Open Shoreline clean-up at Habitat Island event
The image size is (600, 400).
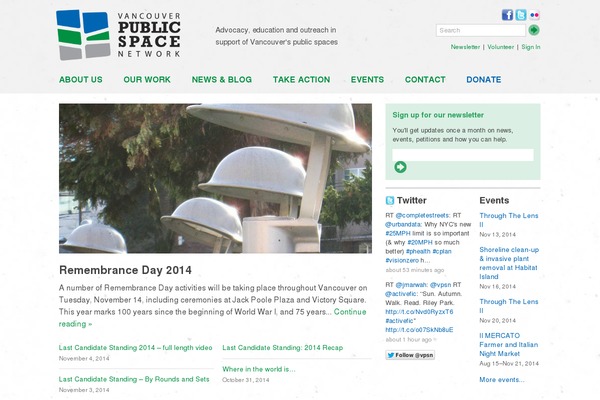(x=509, y=263)
